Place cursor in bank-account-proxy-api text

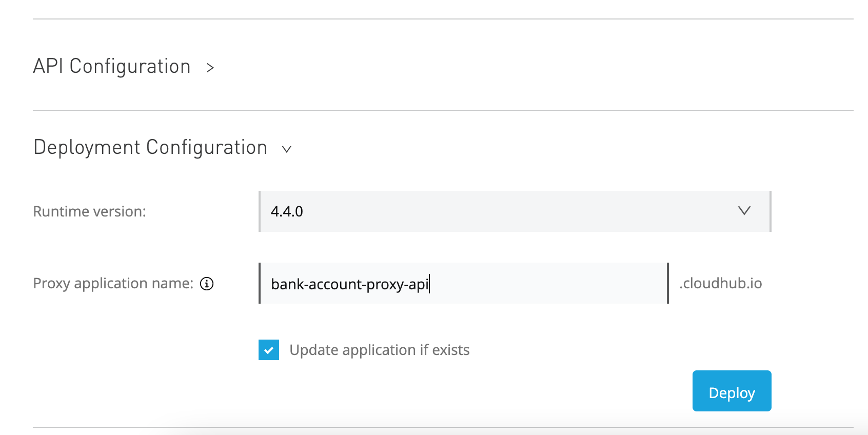(x=350, y=284)
